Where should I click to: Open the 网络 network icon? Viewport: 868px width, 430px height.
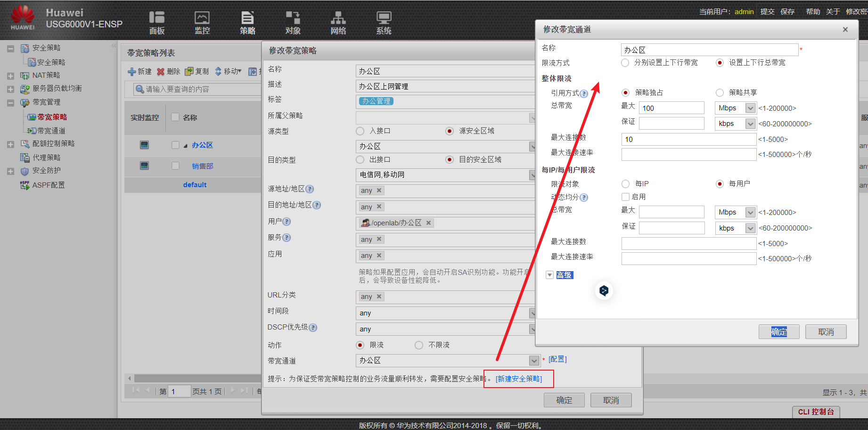pos(338,23)
